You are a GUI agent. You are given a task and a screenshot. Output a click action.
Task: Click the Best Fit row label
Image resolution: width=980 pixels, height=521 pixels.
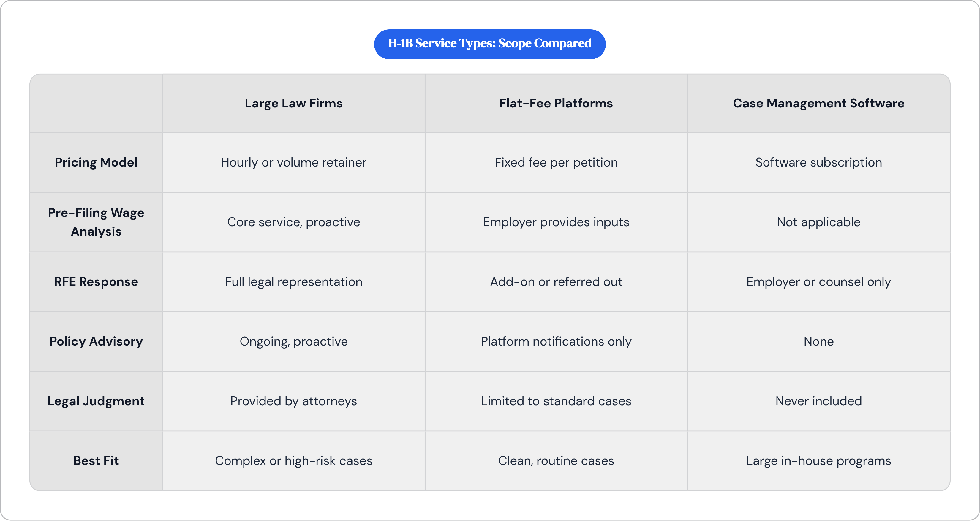click(96, 461)
